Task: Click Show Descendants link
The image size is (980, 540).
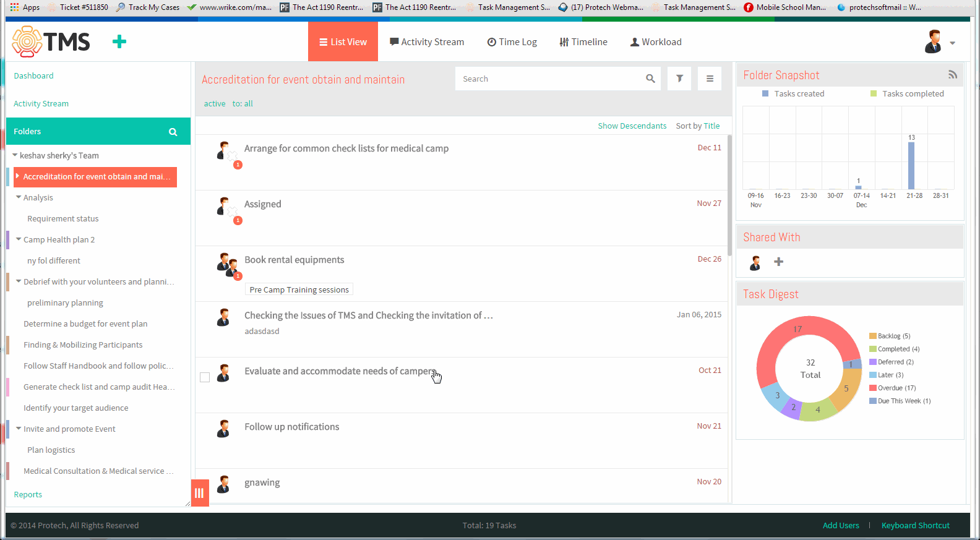Action: [x=632, y=126]
